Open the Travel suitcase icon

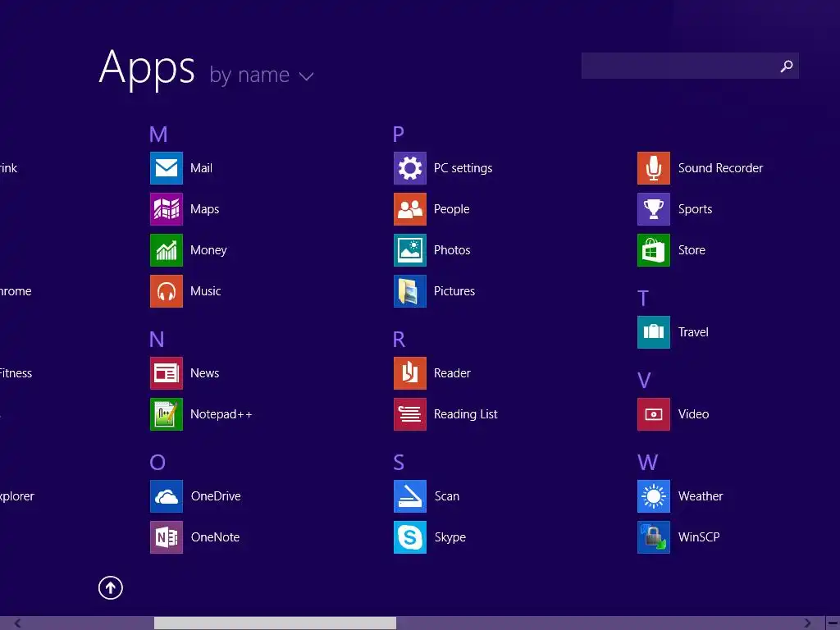(x=654, y=332)
